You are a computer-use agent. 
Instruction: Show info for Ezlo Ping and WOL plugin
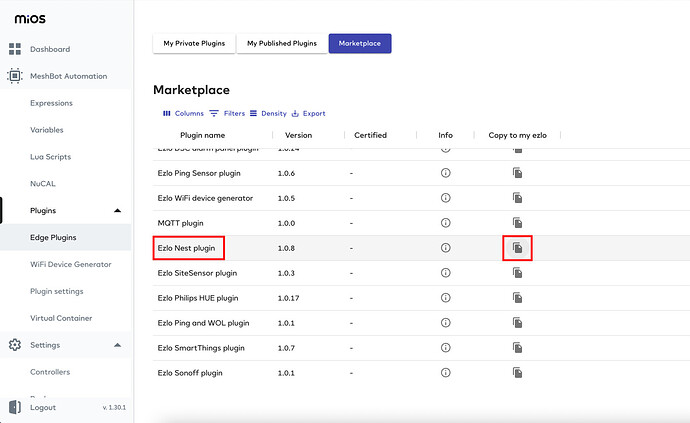tap(445, 323)
